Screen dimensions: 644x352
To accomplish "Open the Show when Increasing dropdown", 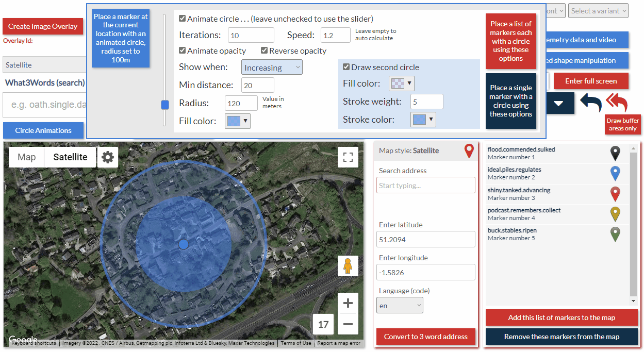I will click(x=272, y=67).
